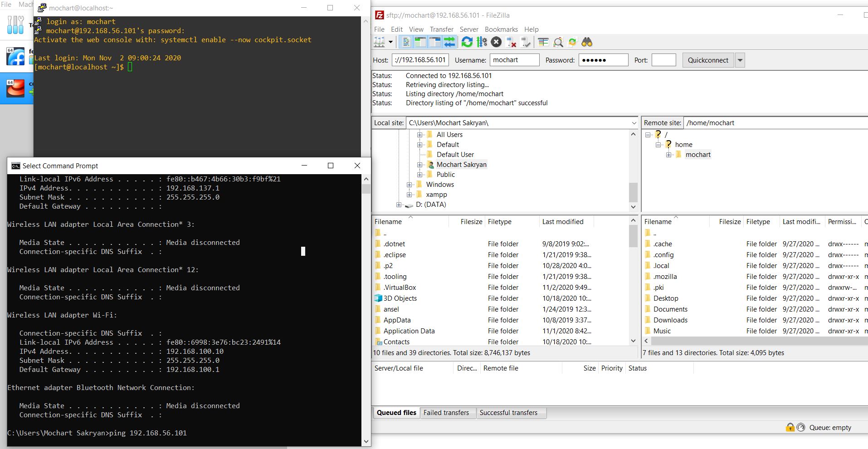The width and height of the screenshot is (868, 449).
Task: Click the queue indicator icon beside lock
Action: point(801,427)
